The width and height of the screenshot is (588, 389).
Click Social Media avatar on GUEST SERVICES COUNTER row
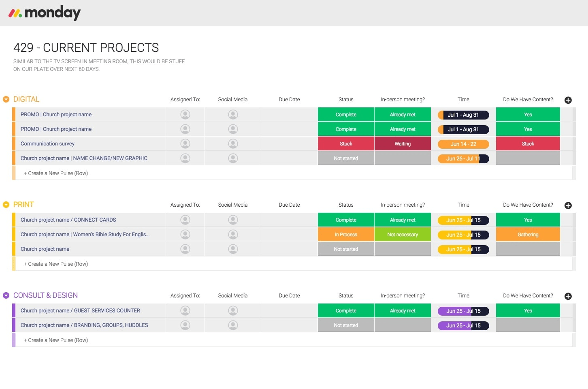(x=233, y=310)
